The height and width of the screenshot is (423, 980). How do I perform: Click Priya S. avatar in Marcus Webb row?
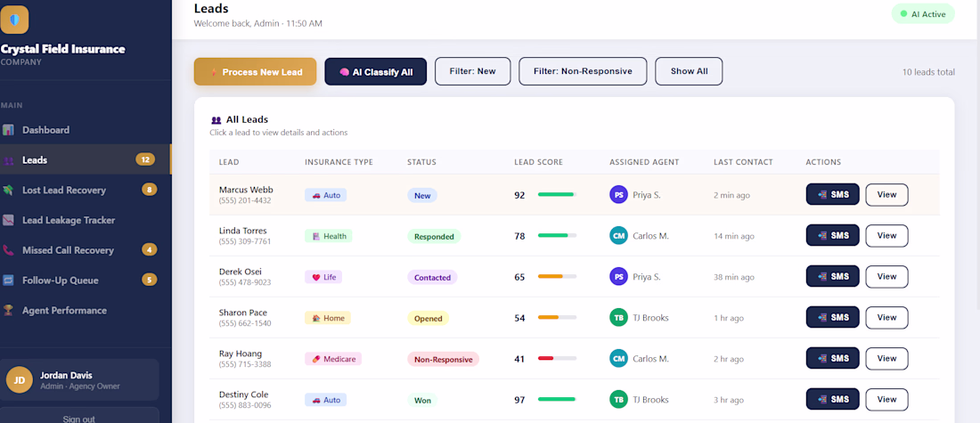tap(618, 195)
